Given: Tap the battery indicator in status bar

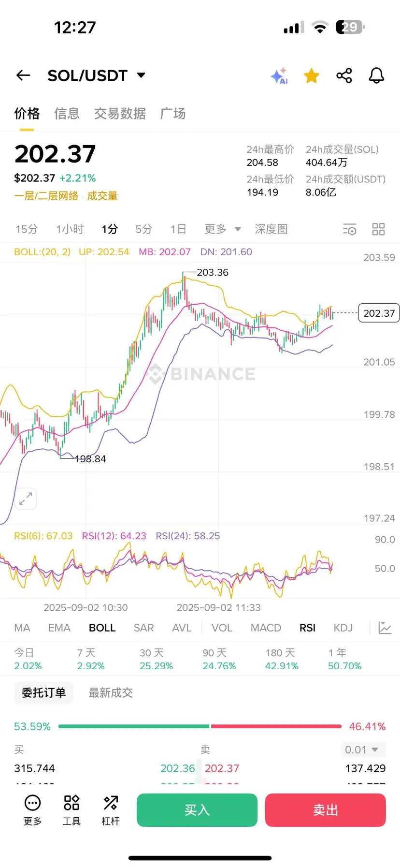Looking at the screenshot, I should click(350, 27).
